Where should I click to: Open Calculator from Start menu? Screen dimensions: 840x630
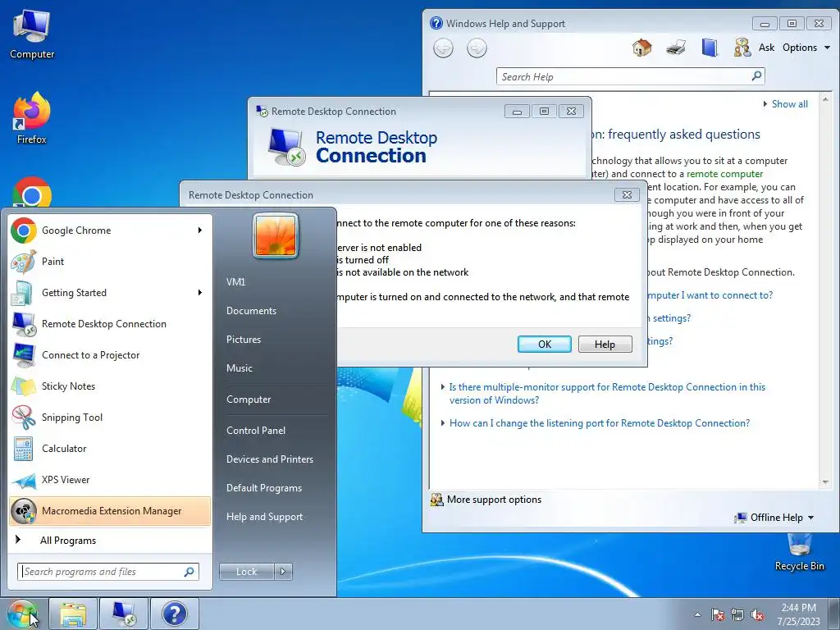[x=110, y=449]
